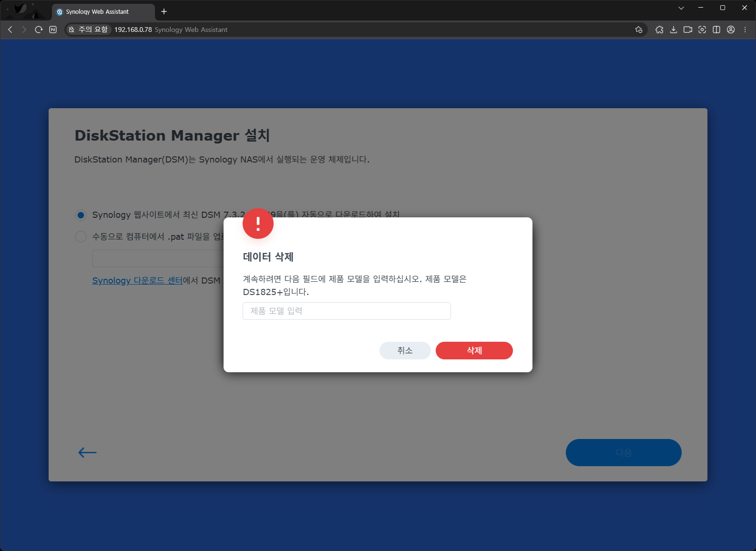Open the user profile icon
The image size is (756, 551).
coord(731,30)
